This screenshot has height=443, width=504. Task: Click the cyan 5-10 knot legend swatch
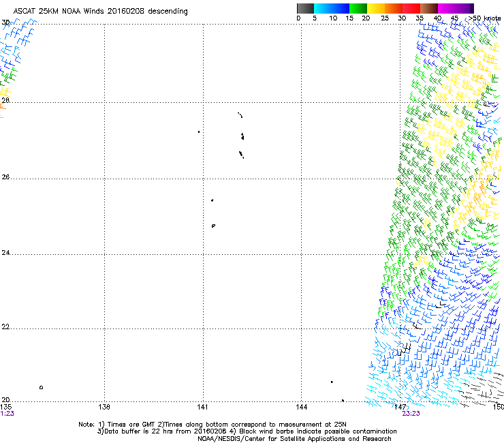(323, 8)
